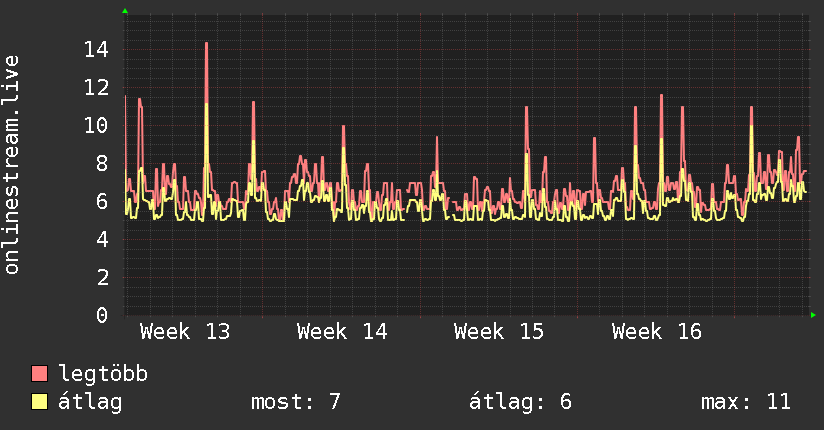Click the y-axis value 8
The image size is (824, 430).
pos(102,163)
